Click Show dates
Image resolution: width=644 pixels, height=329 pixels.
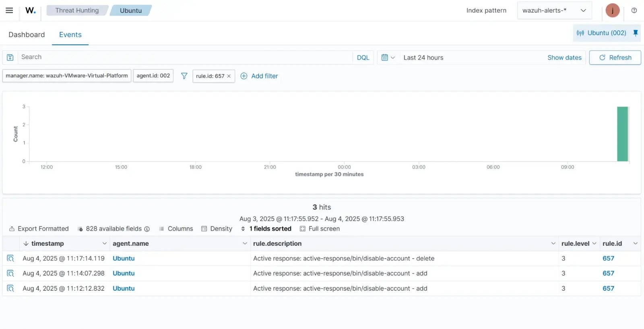coord(564,58)
